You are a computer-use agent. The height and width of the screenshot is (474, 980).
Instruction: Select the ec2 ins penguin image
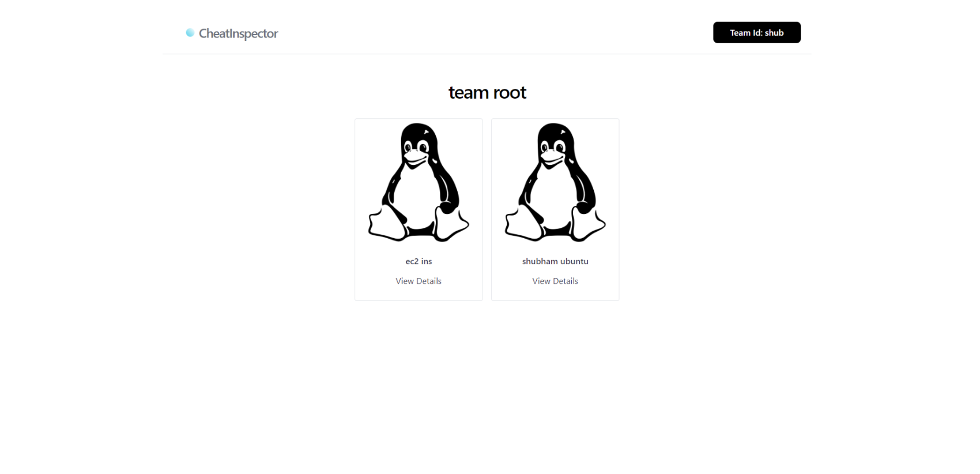click(419, 182)
